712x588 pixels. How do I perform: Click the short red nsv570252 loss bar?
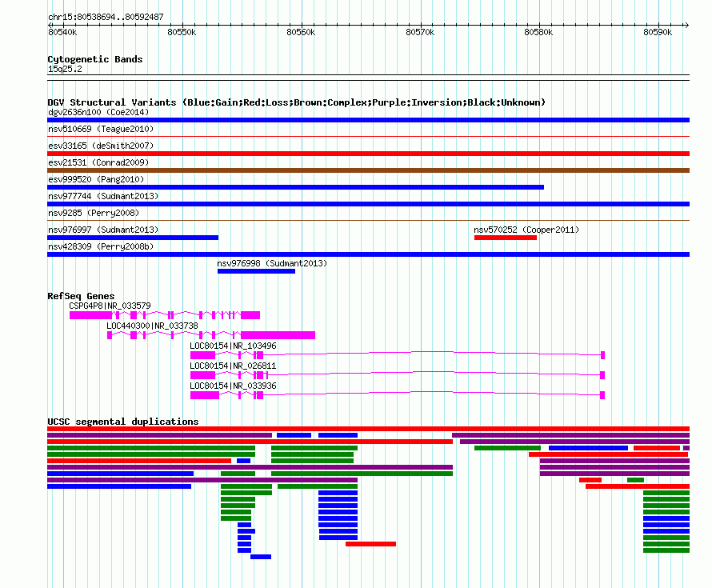click(506, 238)
